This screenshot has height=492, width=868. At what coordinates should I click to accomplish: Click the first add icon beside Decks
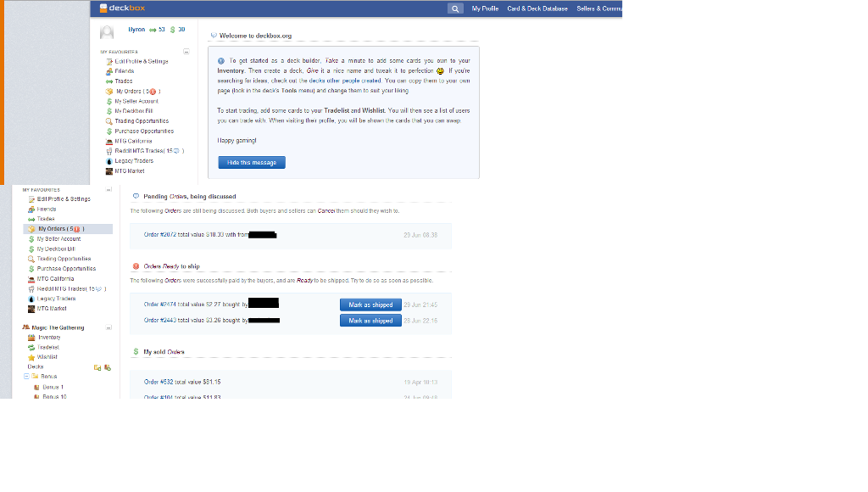point(97,367)
